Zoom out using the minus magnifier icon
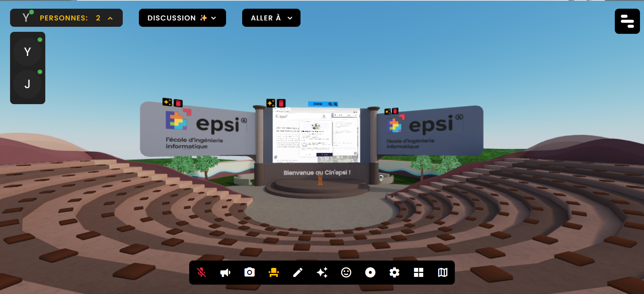 (x=330, y=104)
